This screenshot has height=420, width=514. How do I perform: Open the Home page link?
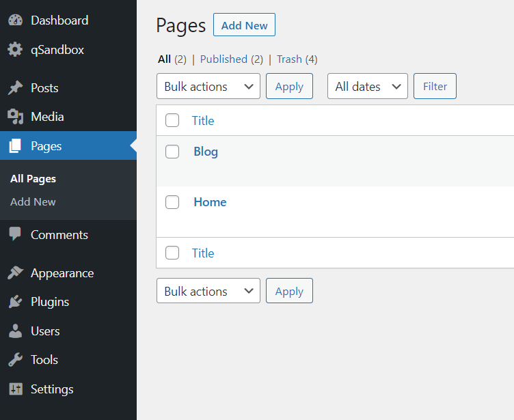[x=210, y=202]
